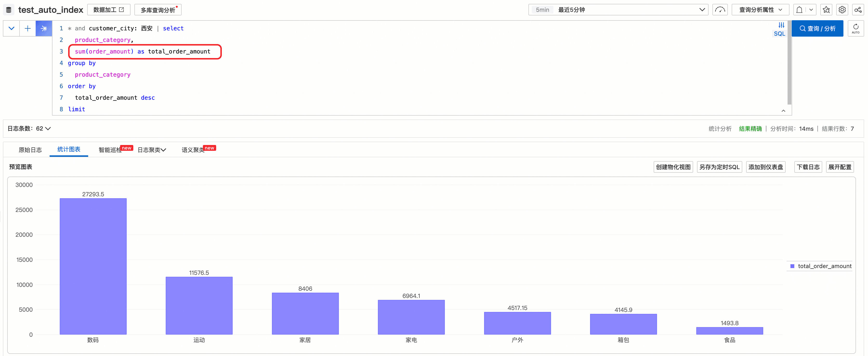Screen dimensions: 868x356
Task: Click the alert bell icon
Action: 799,10
